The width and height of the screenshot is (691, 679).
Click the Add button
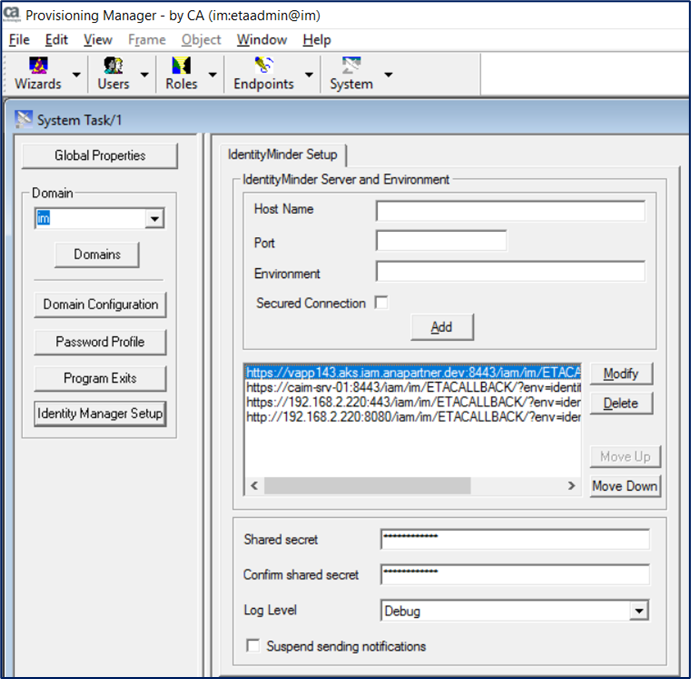tap(441, 327)
